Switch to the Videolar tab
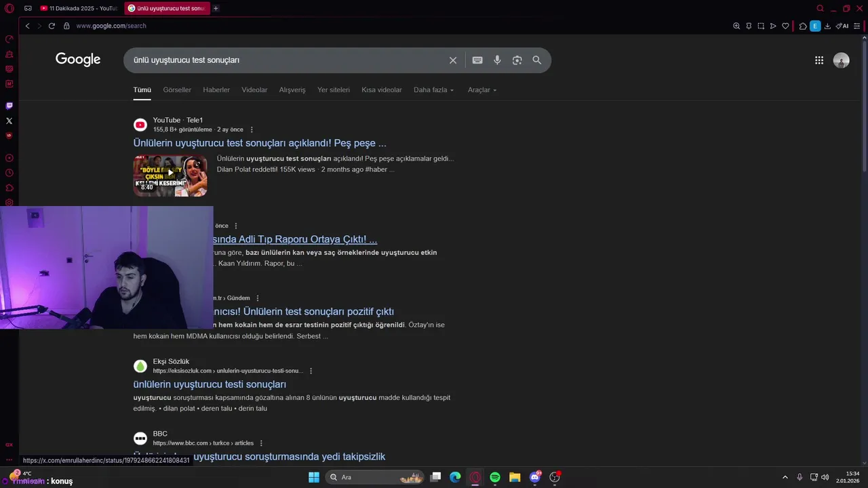 tap(254, 89)
